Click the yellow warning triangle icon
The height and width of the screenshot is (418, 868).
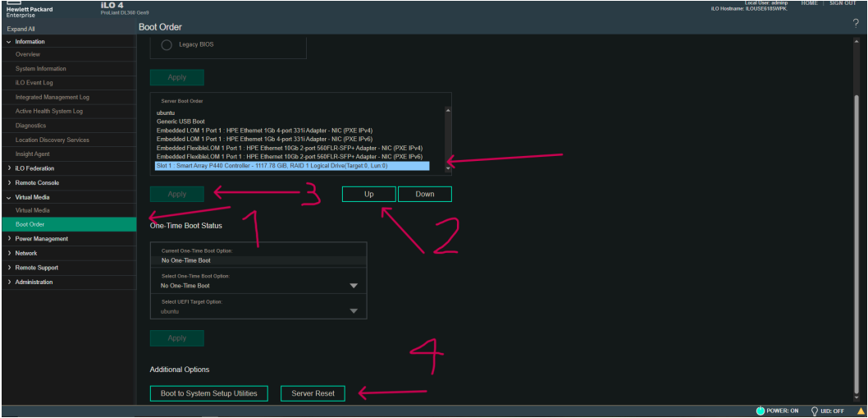tap(861, 411)
